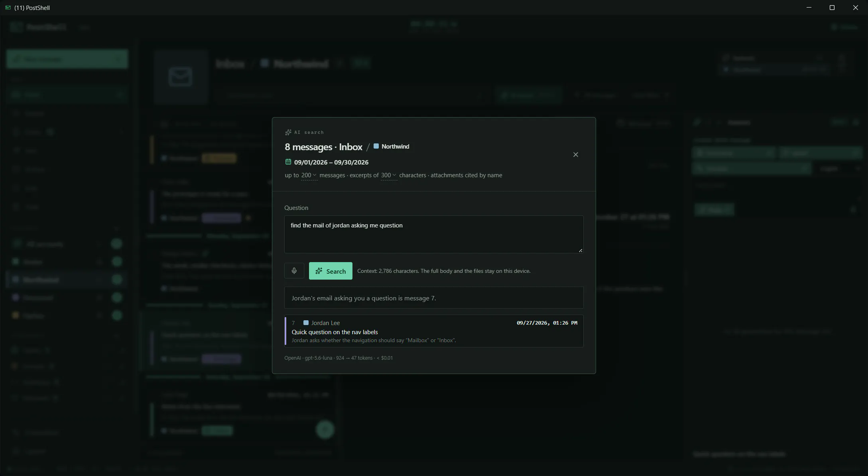Open the 300 characters excerpt dropdown

[x=389, y=175]
